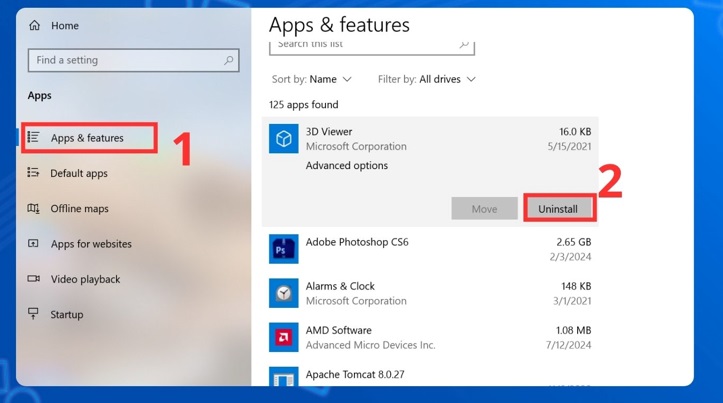
Task: Click the Adobe Photoshop CS6 icon
Action: pyautogui.click(x=284, y=249)
